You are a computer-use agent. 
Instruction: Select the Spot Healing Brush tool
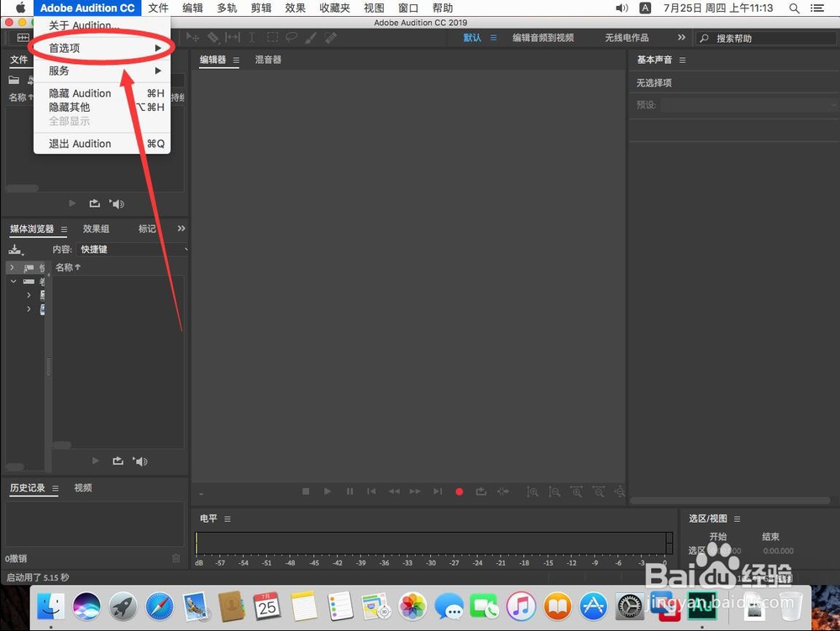(x=330, y=37)
